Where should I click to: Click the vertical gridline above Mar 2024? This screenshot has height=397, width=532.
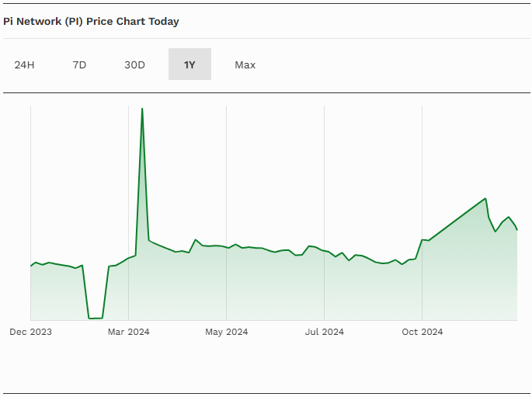pos(128,171)
